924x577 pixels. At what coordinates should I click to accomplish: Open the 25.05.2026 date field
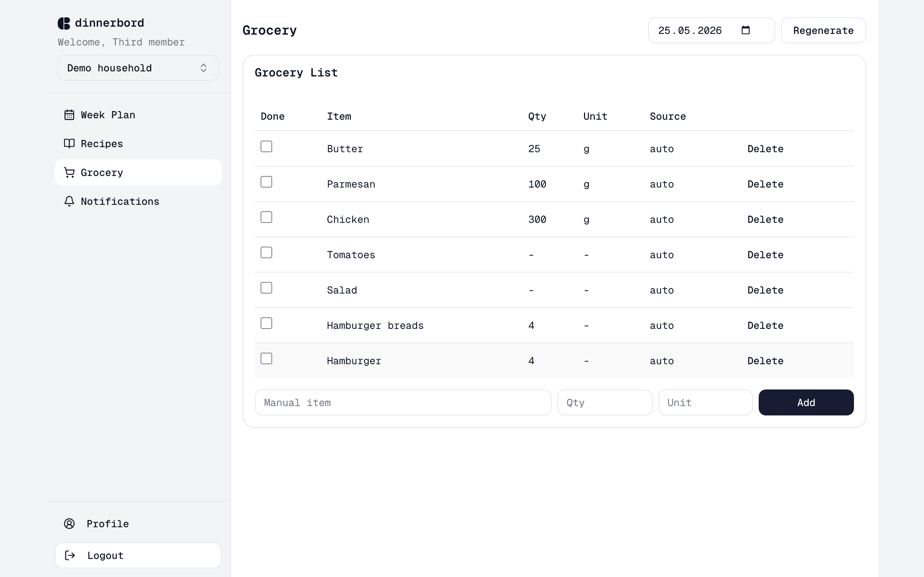click(711, 30)
